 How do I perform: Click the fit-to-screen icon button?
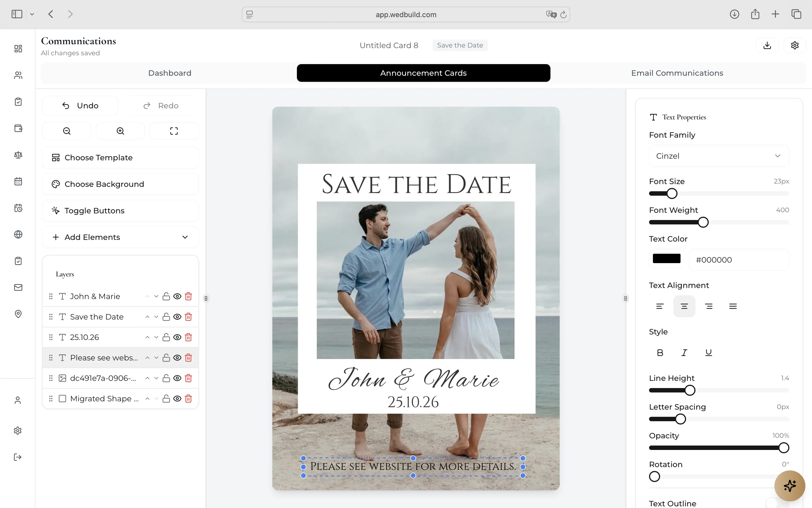tap(174, 131)
